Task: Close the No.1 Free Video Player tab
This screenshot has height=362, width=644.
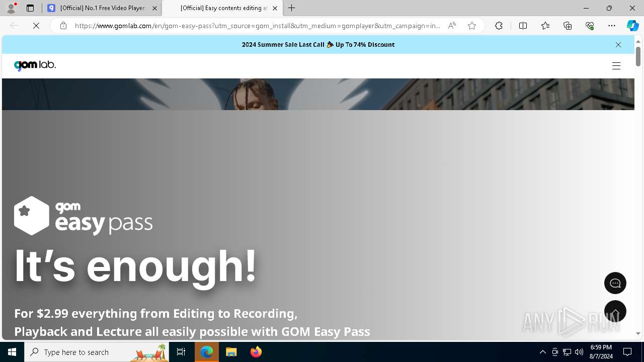Action: (x=154, y=8)
